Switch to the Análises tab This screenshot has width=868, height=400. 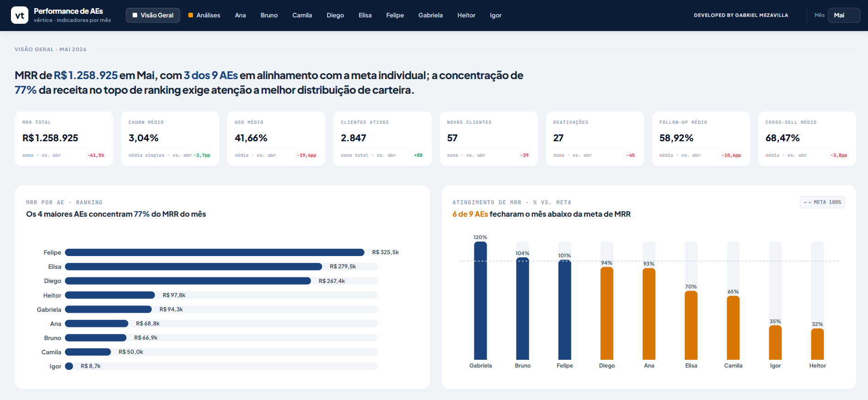(x=204, y=15)
